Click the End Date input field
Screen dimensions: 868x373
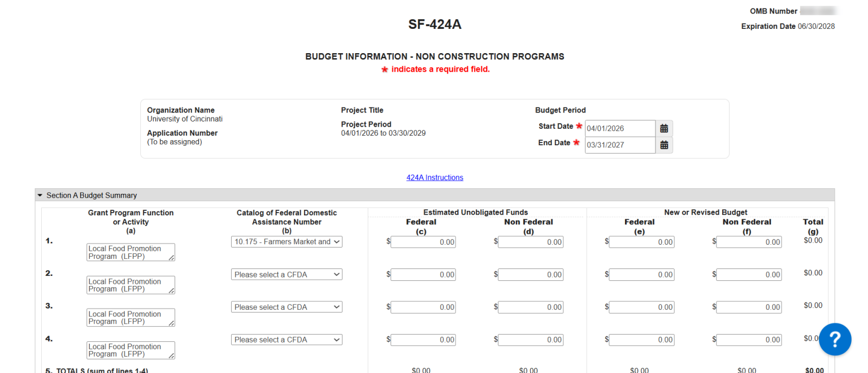click(x=619, y=145)
